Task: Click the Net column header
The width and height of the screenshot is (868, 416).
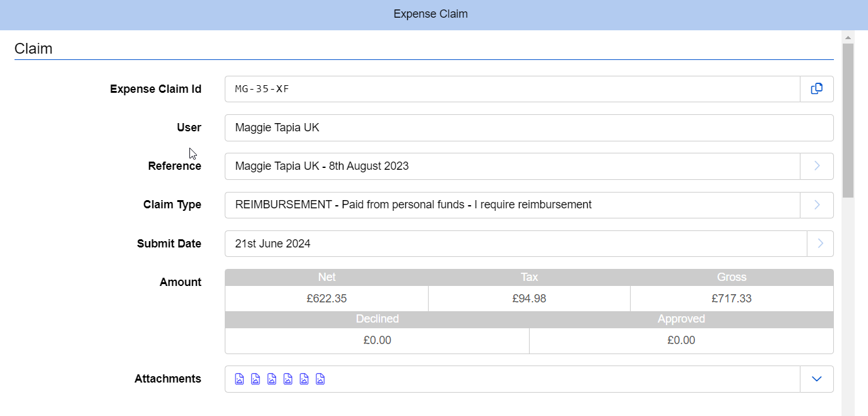Action: coord(327,277)
